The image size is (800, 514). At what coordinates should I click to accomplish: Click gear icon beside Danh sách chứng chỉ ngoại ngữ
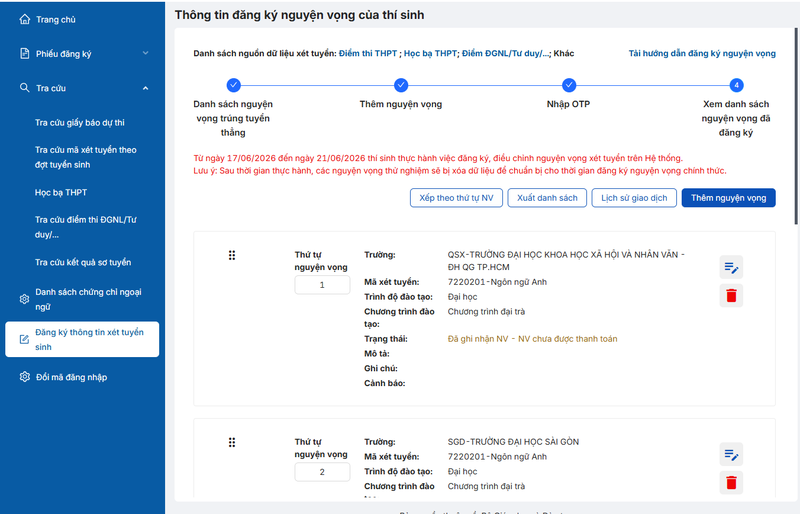24,299
